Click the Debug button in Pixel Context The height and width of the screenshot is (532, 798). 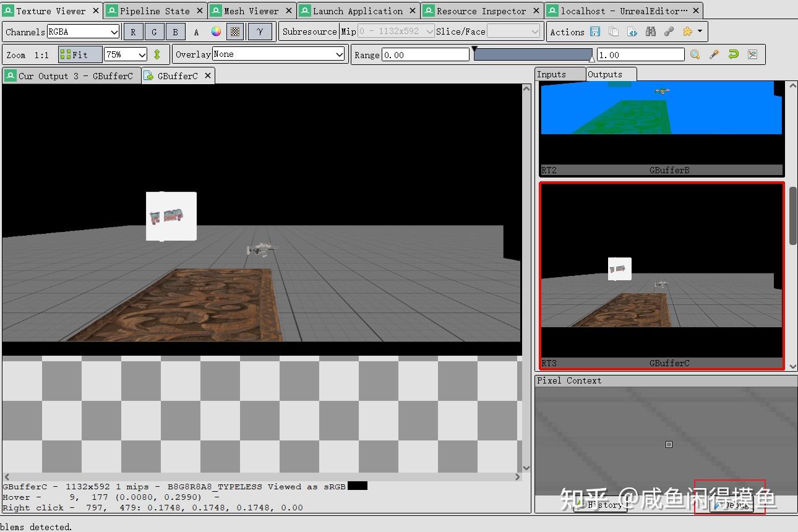(731, 505)
